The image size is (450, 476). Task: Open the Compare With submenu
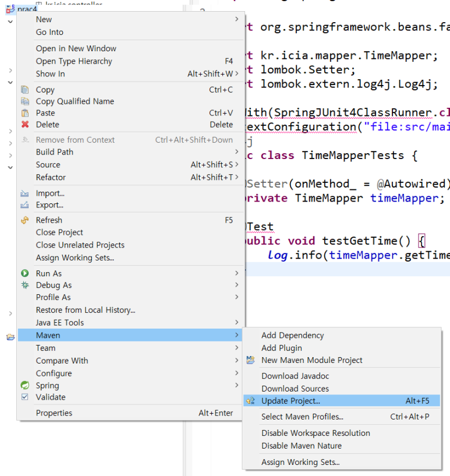point(130,361)
